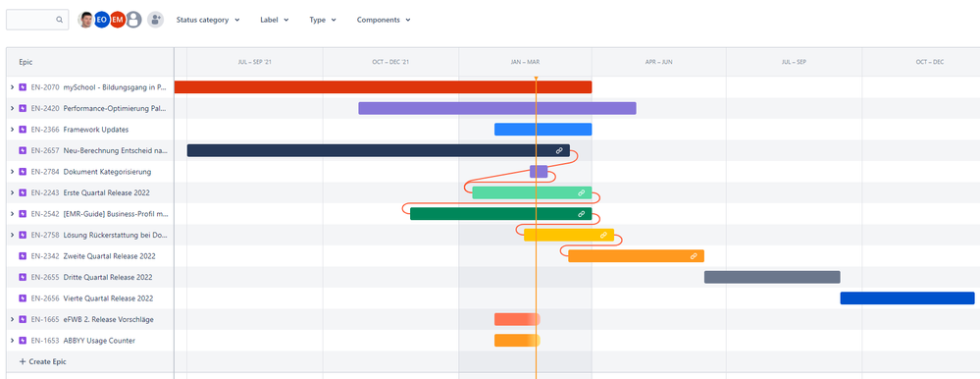
Task: Expand the EN-2070 mySchool epic
Action: pos(12,87)
